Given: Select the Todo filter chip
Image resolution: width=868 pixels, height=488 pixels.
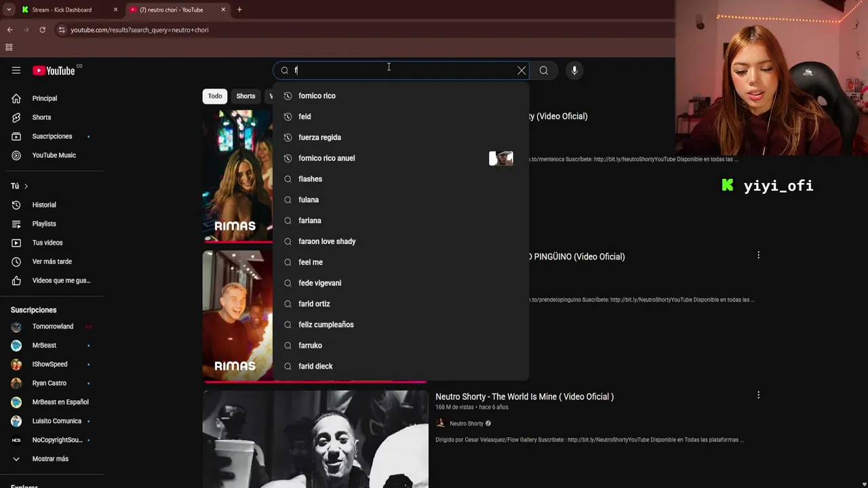Looking at the screenshot, I should [x=215, y=96].
